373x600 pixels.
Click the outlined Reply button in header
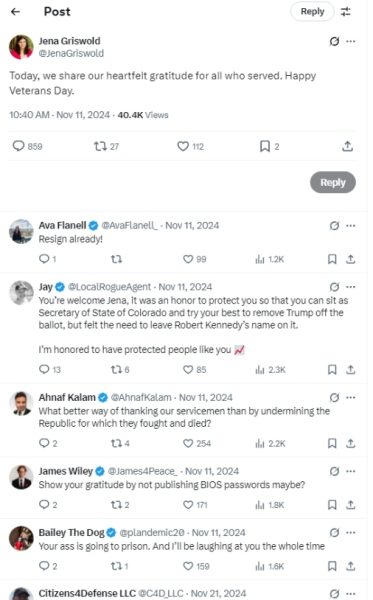[312, 11]
